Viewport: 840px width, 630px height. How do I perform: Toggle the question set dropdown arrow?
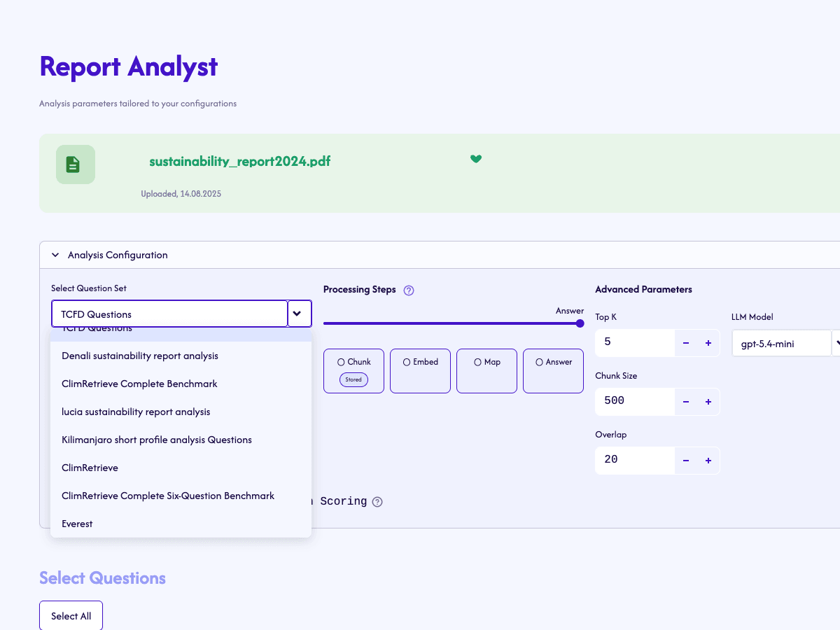(300, 314)
